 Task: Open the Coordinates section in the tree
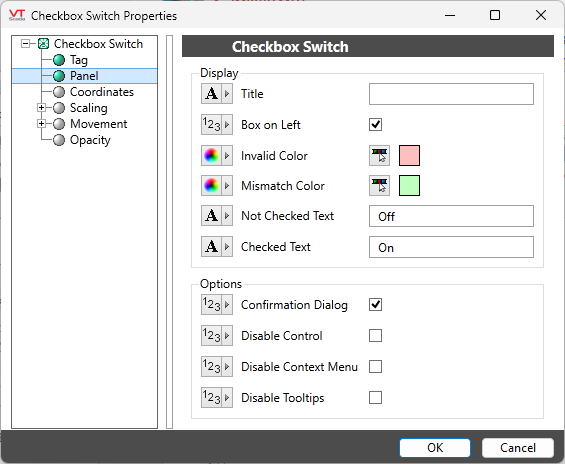102,92
